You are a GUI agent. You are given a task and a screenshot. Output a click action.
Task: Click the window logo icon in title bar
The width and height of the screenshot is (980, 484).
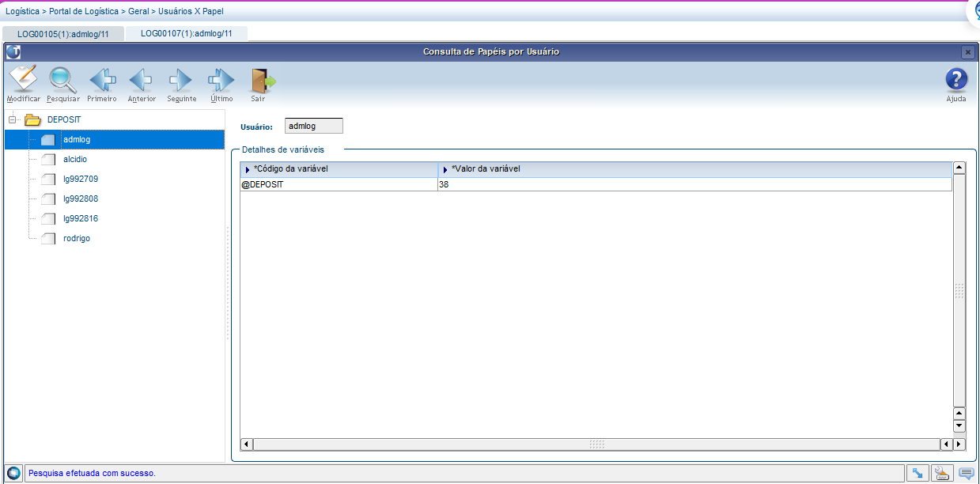pos(13,51)
